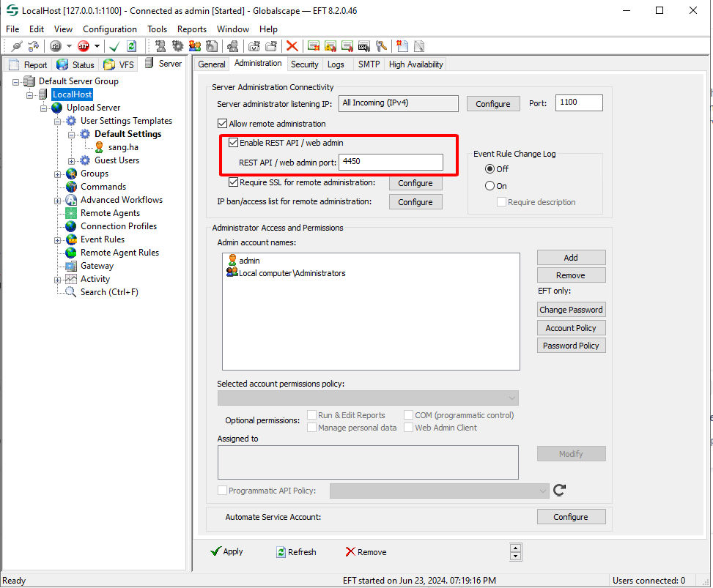The width and height of the screenshot is (713, 588).
Task: Collapse the Default Server Group node
Action: [16, 82]
